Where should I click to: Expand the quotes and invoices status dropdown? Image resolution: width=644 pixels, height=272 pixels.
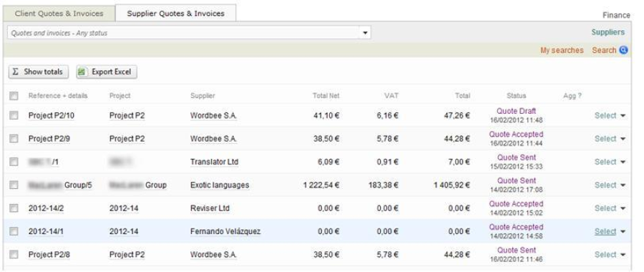pos(365,33)
